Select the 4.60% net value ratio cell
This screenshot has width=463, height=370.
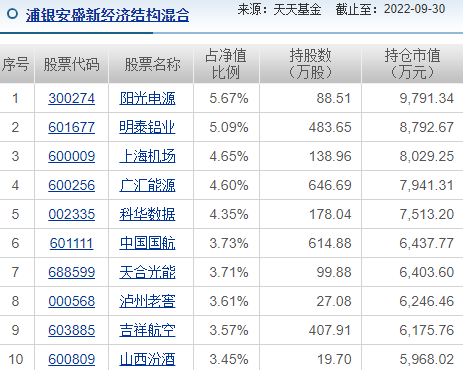pyautogui.click(x=226, y=185)
